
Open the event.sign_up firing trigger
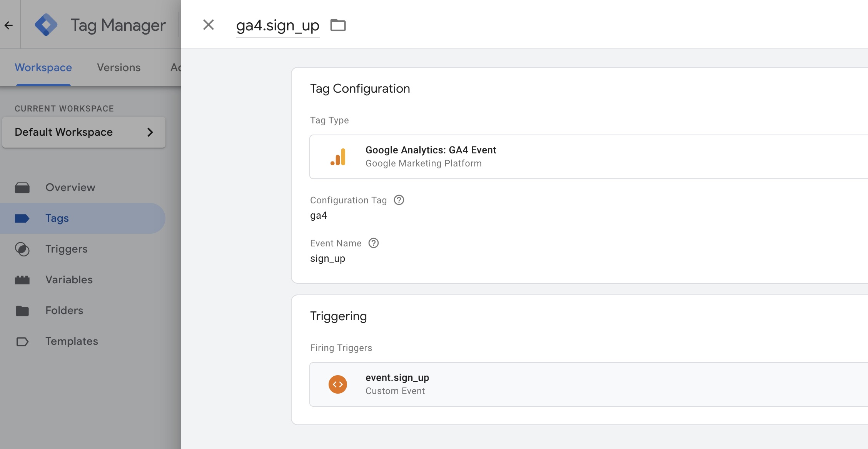(397, 384)
